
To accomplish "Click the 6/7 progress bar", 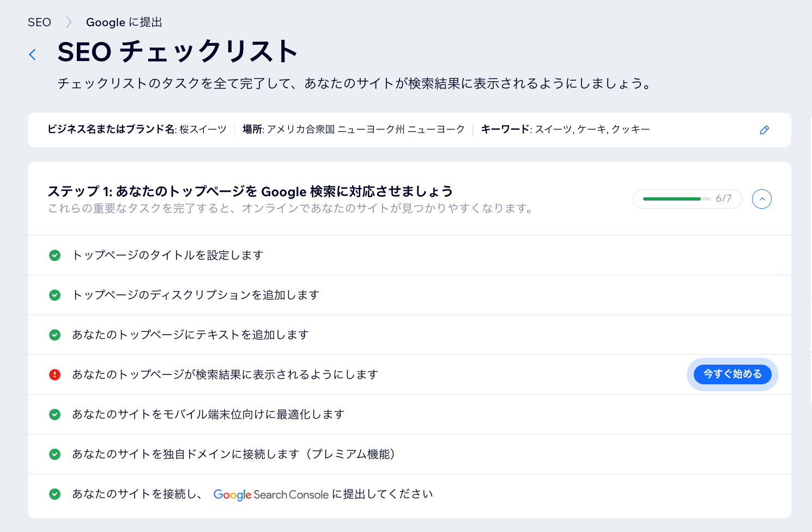I will coord(687,199).
